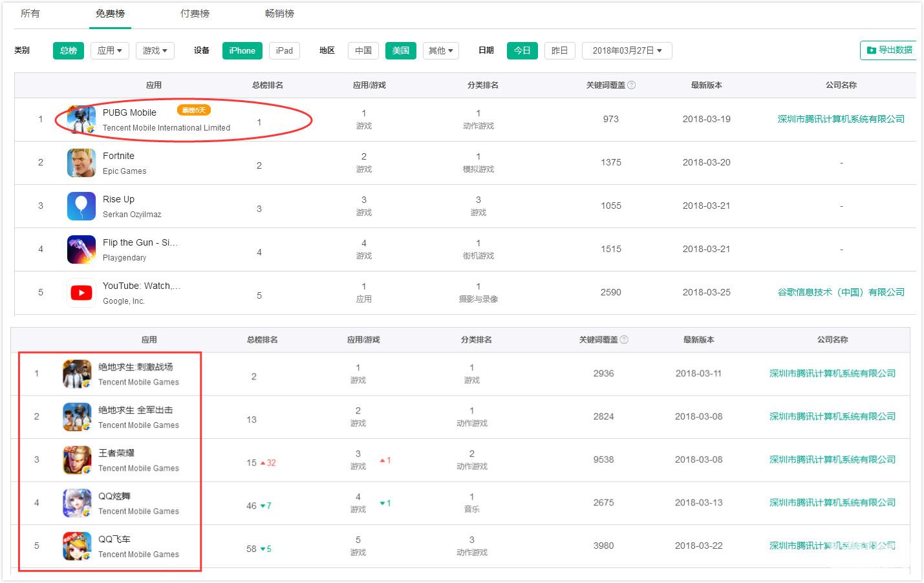Click the 导出数据 export button

tap(889, 50)
